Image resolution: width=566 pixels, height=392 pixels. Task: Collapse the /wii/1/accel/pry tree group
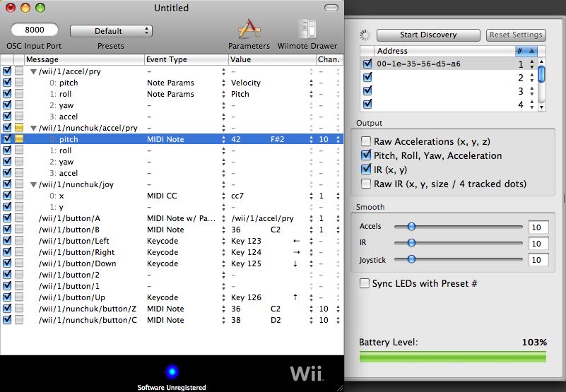[33, 71]
